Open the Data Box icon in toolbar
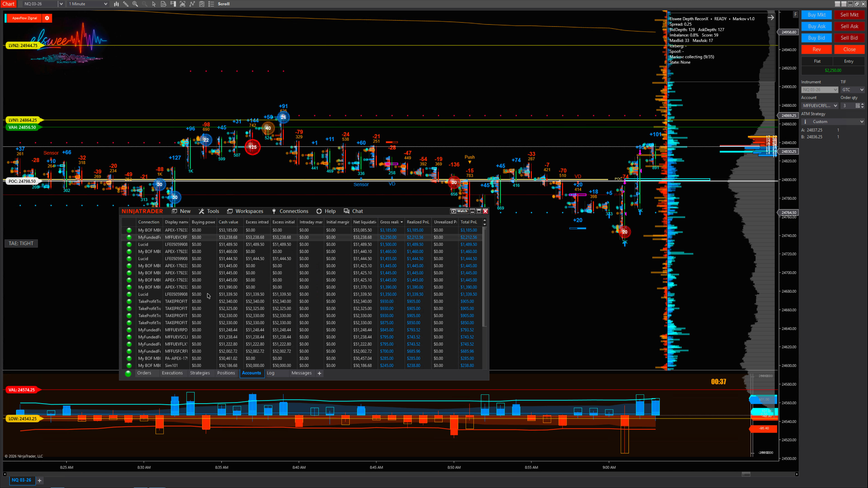The width and height of the screenshot is (868, 488). [x=163, y=4]
